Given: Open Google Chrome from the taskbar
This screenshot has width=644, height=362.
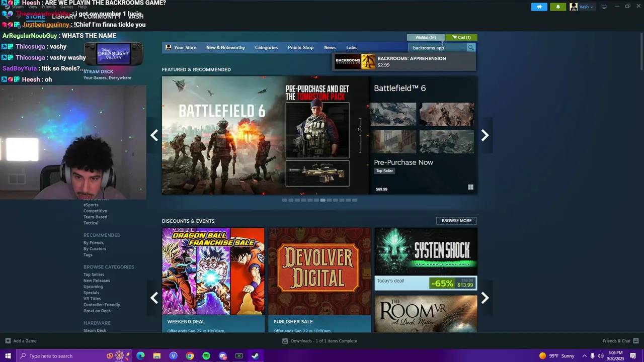Looking at the screenshot, I should 190,356.
